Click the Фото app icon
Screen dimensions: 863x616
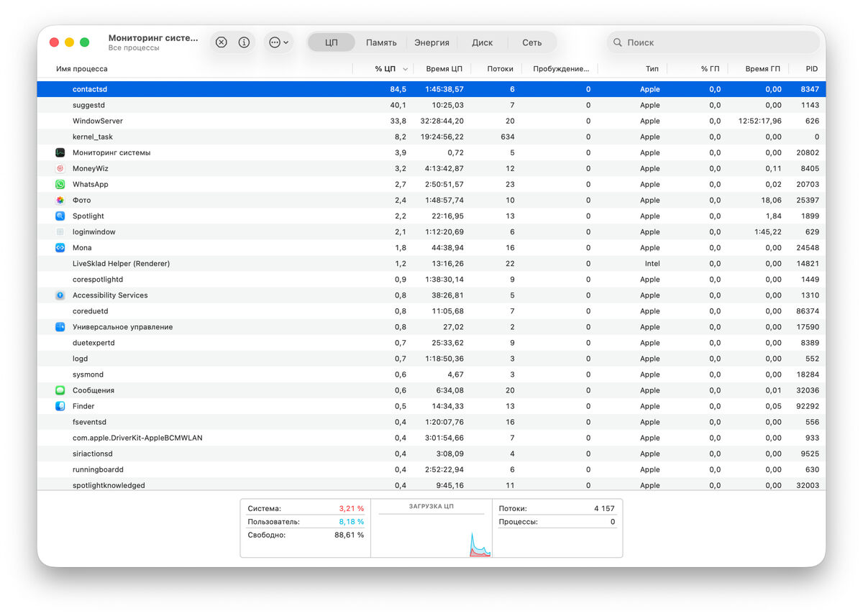(x=60, y=200)
